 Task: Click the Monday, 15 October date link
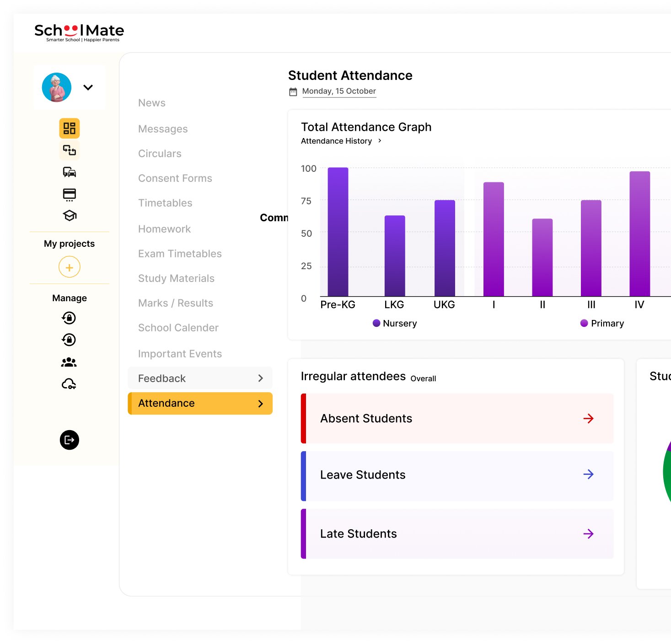tap(339, 91)
